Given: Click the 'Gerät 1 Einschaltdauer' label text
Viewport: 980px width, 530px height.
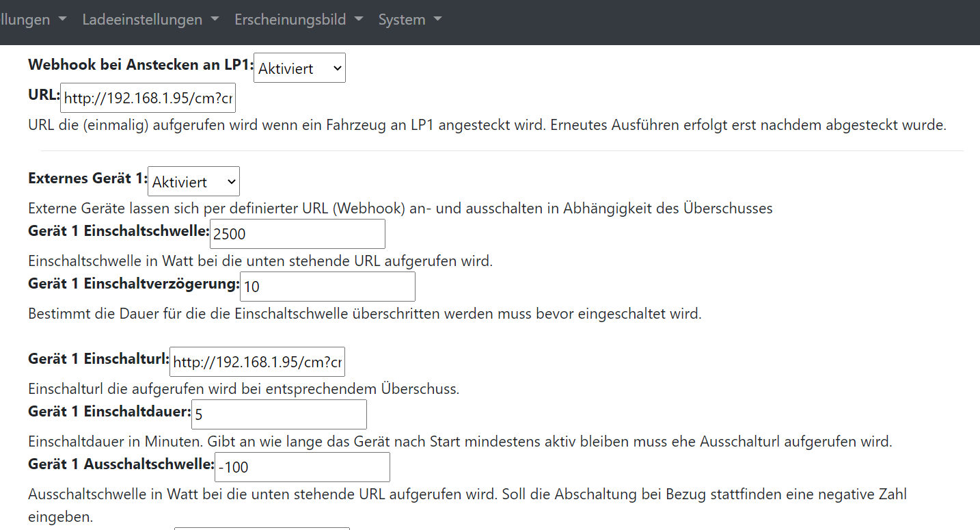Looking at the screenshot, I should point(109,411).
